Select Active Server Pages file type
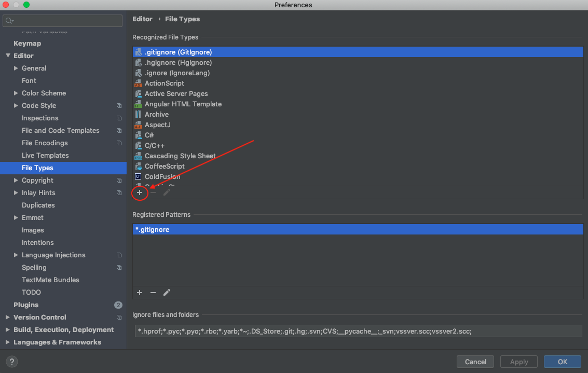 pos(358,94)
